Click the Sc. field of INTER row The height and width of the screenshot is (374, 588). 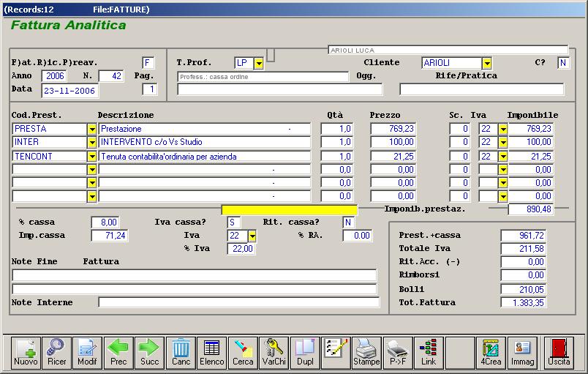tap(459, 142)
